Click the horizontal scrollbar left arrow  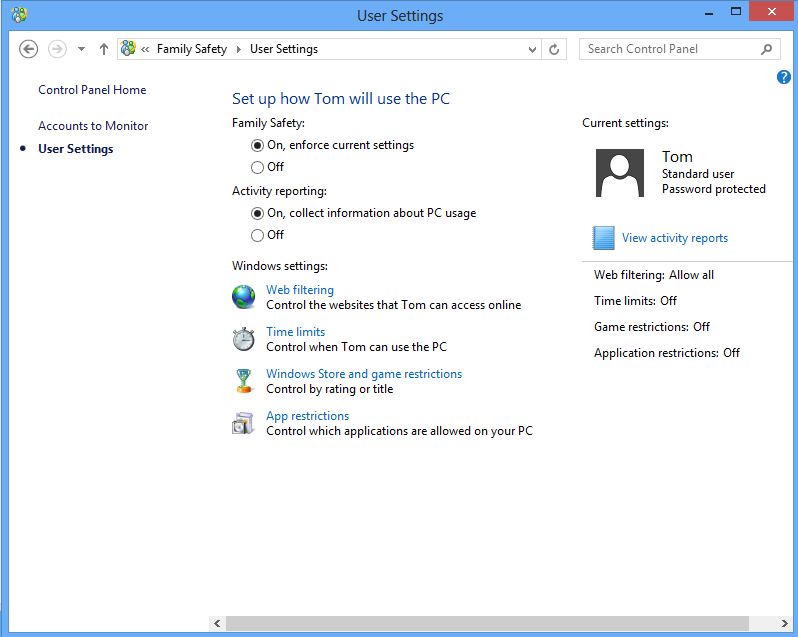tap(217, 623)
